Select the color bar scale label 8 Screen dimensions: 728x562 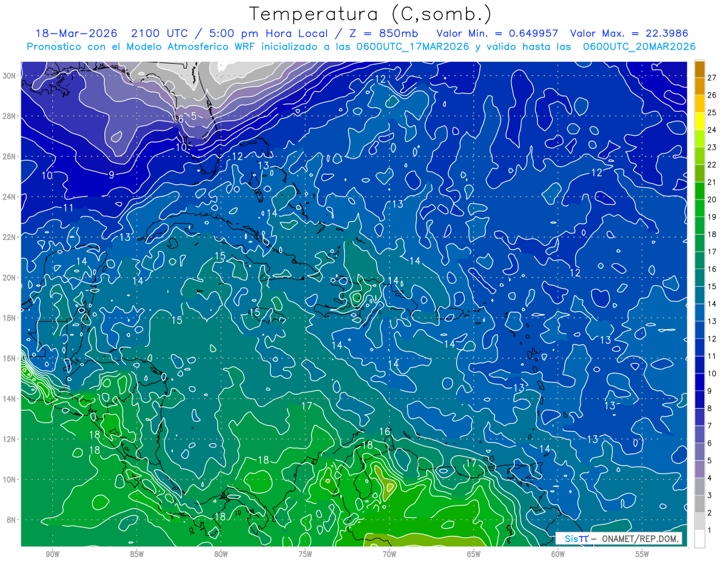[x=710, y=408]
